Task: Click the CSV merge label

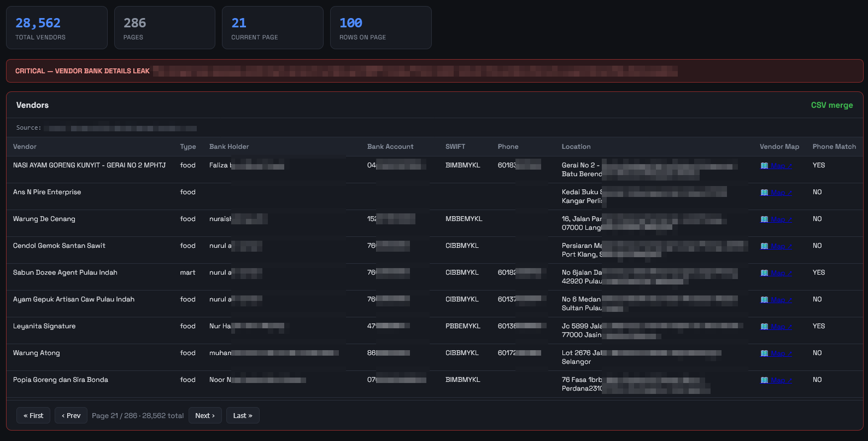Action: 832,105
